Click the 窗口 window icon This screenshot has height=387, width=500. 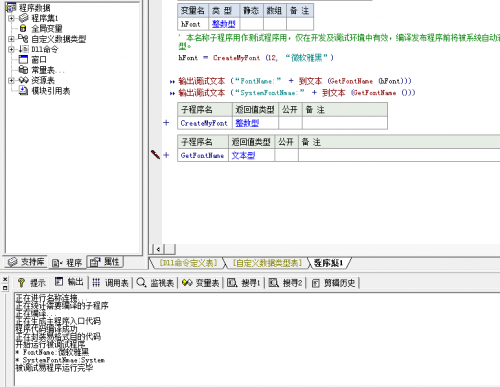click(23, 59)
